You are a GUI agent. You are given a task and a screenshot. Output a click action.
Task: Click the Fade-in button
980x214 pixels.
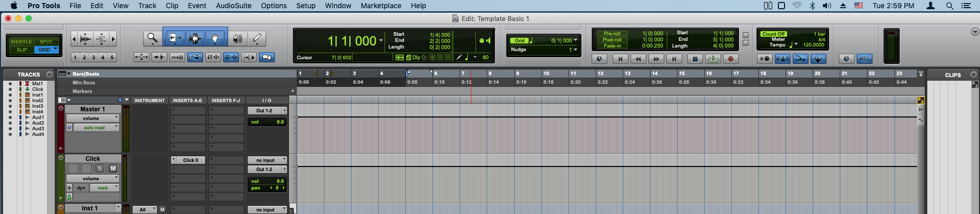[x=612, y=46]
